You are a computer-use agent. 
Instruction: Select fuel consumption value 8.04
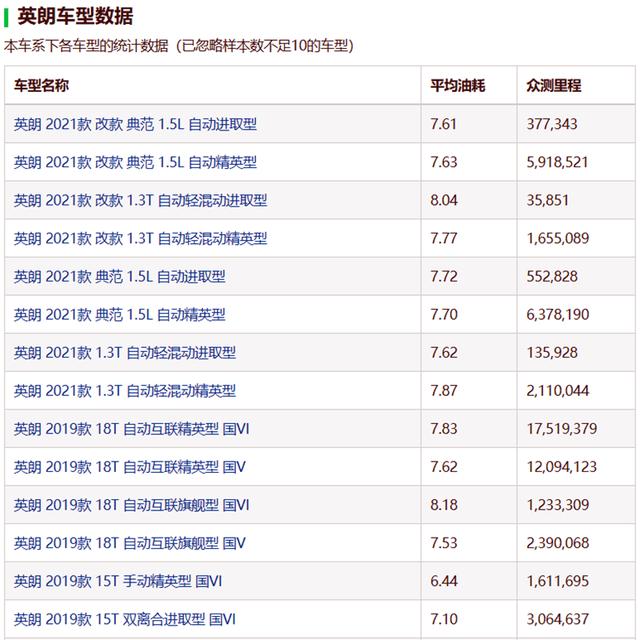tap(444, 200)
